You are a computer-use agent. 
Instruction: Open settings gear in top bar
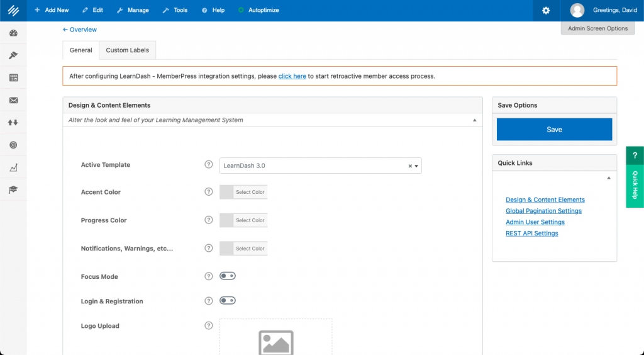pyautogui.click(x=546, y=11)
